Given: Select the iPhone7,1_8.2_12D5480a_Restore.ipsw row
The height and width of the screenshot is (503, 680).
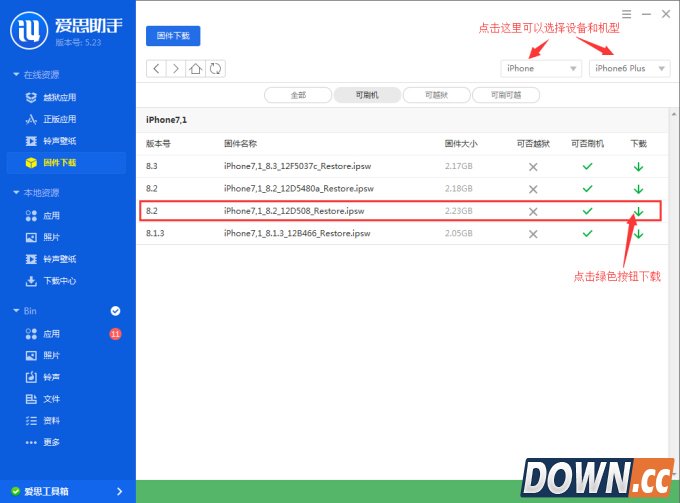Looking at the screenshot, I should pos(298,188).
